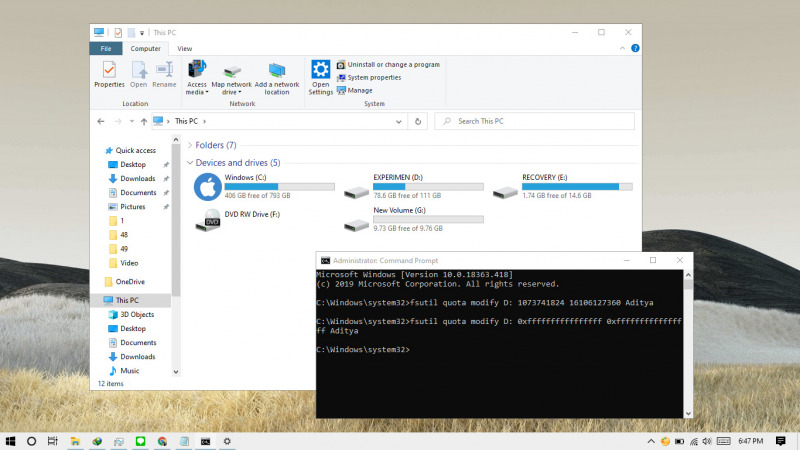Go back with the back arrow
Image resolution: width=800 pixels, height=450 pixels.
[101, 121]
